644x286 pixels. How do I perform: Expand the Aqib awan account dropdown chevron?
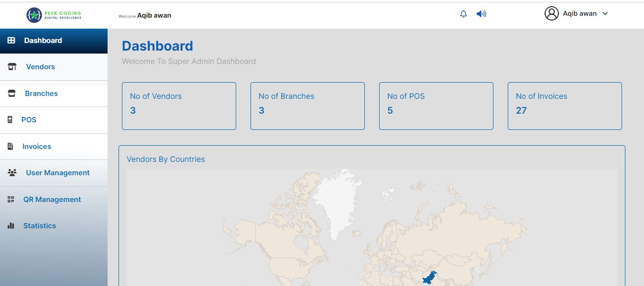click(605, 14)
